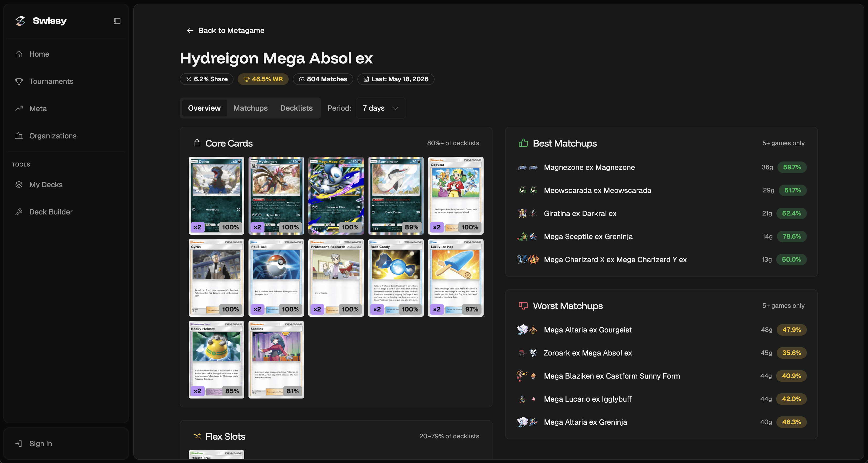Click the 46.5% WR badge
868x463 pixels.
pos(263,79)
